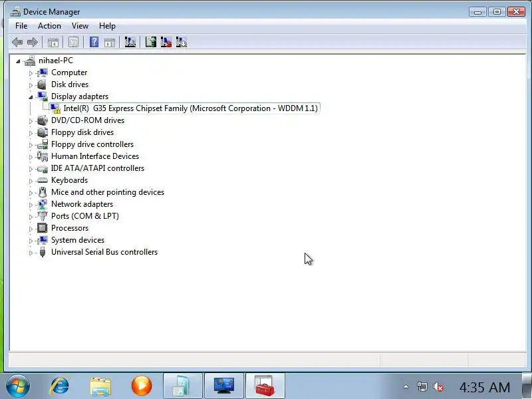Click the Disable device down-arrow toolbar icon

coord(181,42)
